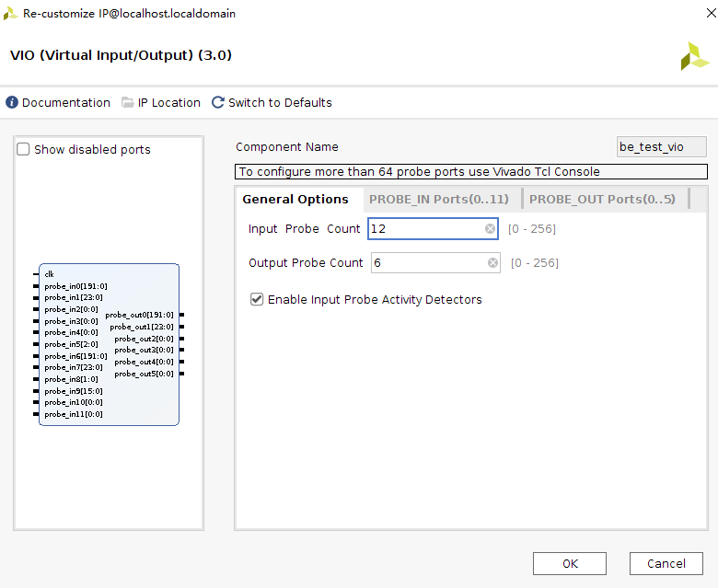This screenshot has height=588, width=718.
Task: Clear the Output Probe Count field
Action: click(x=492, y=263)
